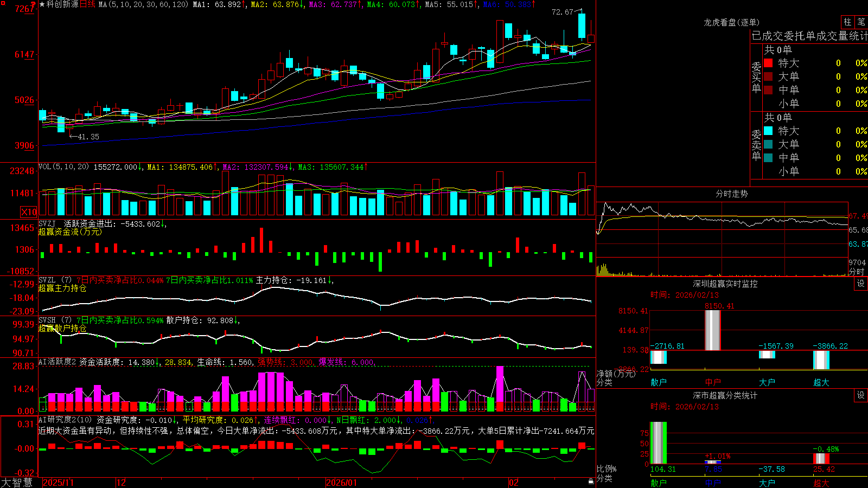
Task: Click the 散户 -2716.81 bar
Action: pos(659,357)
